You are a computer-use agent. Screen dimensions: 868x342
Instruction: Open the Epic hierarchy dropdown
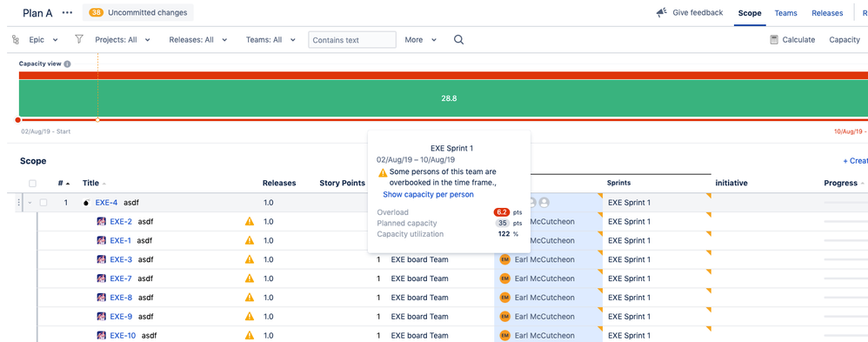click(x=43, y=40)
